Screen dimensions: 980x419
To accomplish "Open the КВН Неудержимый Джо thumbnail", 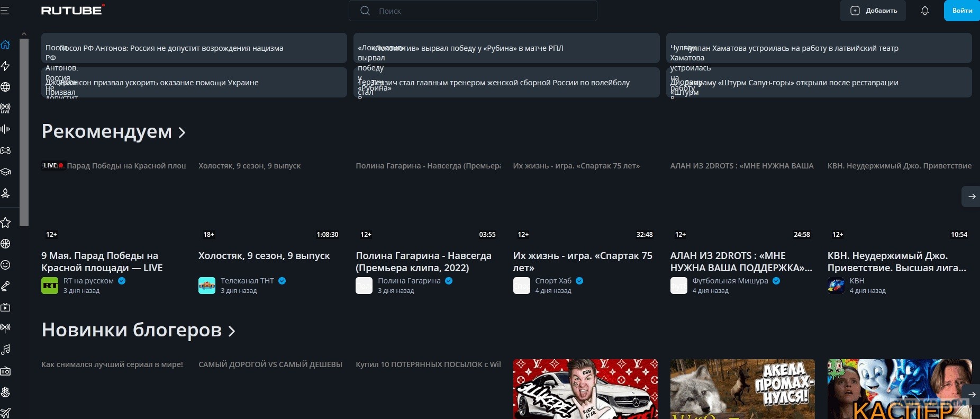I will click(x=900, y=201).
